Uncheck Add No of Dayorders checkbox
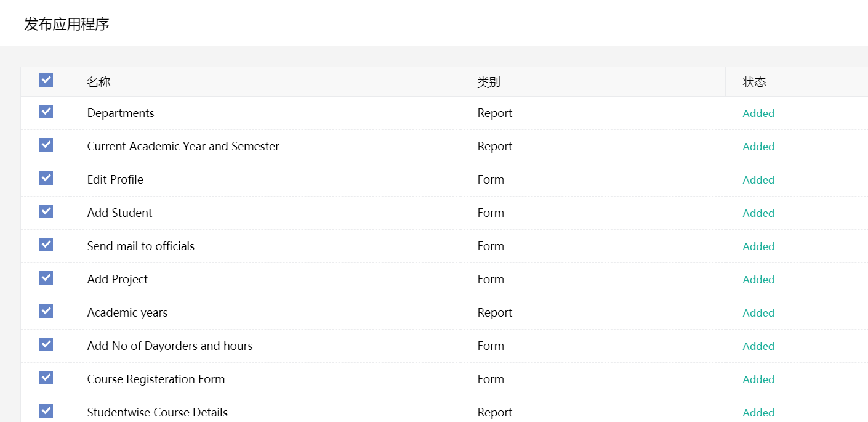Viewport: 868px width, 422px height. pos(46,344)
